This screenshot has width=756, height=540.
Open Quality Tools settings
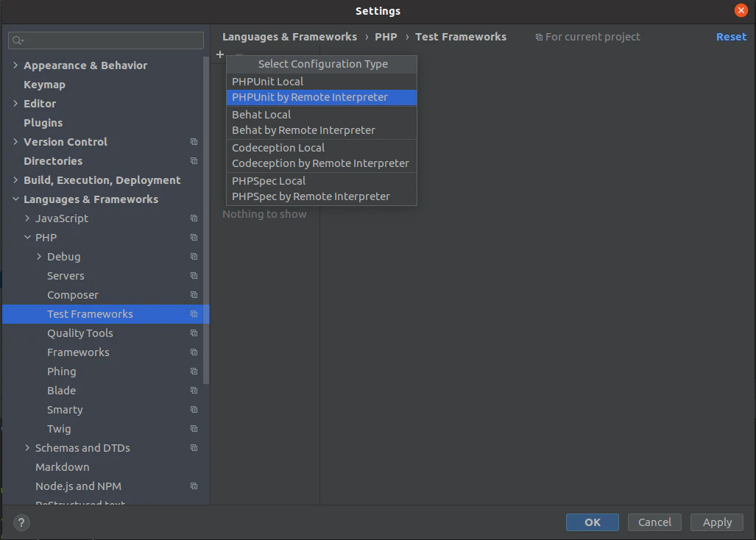point(80,333)
